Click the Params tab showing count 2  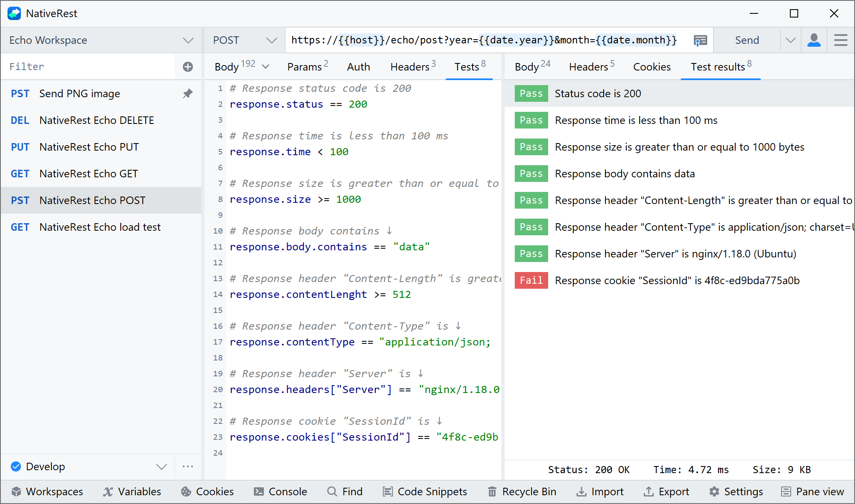click(x=307, y=67)
